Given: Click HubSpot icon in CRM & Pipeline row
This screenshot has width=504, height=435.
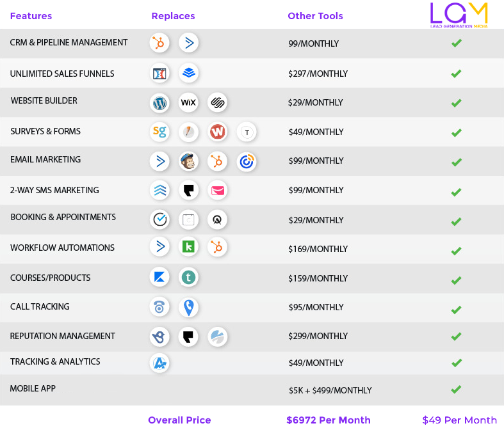Looking at the screenshot, I should [159, 43].
